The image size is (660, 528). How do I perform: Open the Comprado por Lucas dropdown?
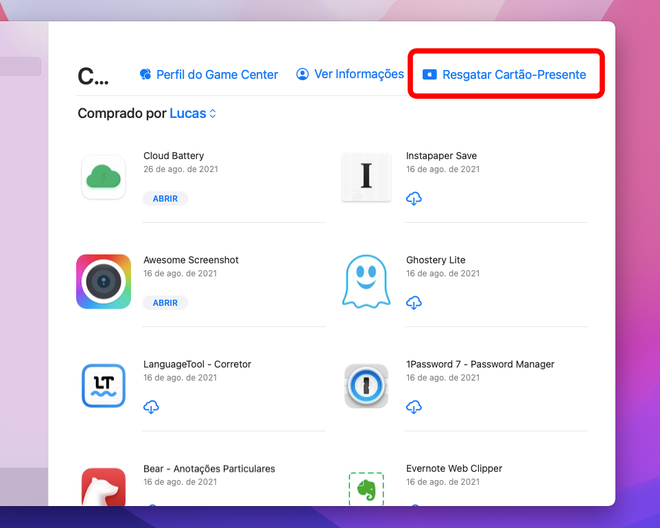[x=193, y=113]
